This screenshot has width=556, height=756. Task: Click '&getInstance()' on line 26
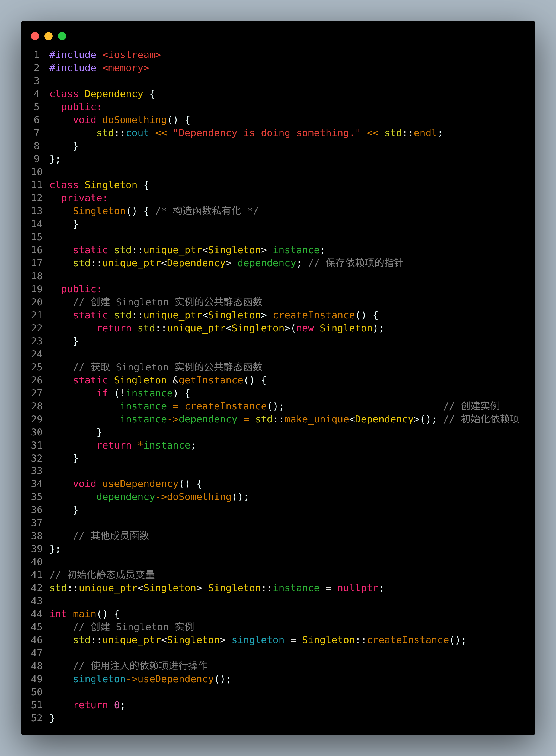coord(213,380)
